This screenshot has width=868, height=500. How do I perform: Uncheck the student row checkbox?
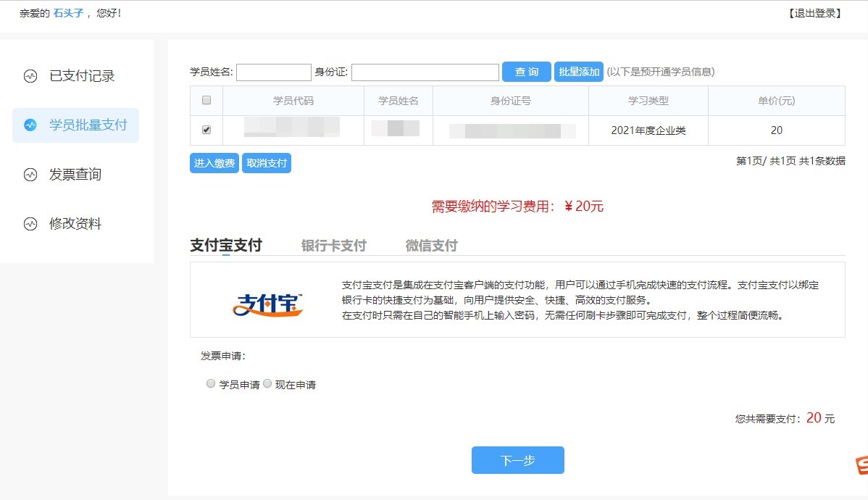(x=206, y=130)
